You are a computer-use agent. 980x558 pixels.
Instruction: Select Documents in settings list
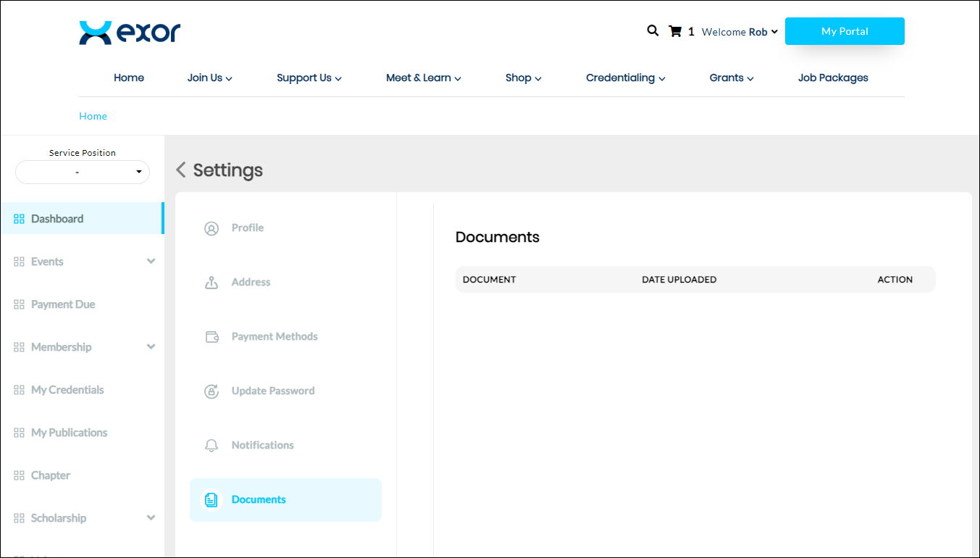tap(259, 500)
